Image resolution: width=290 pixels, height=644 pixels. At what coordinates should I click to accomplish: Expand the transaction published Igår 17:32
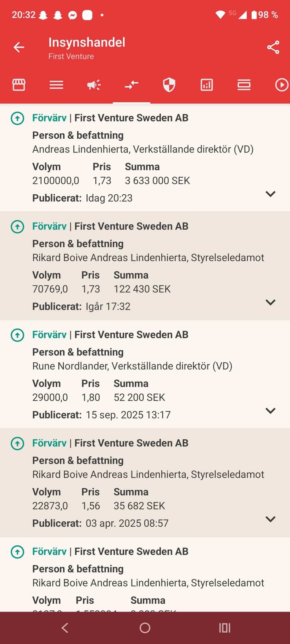tap(270, 302)
